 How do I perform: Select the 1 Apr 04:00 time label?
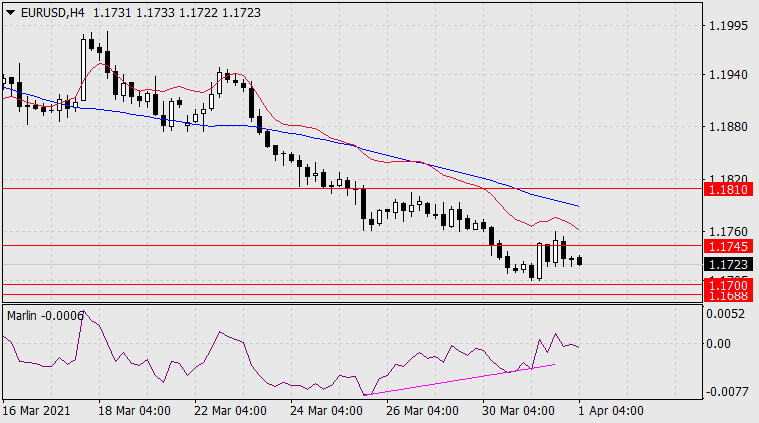[x=611, y=411]
